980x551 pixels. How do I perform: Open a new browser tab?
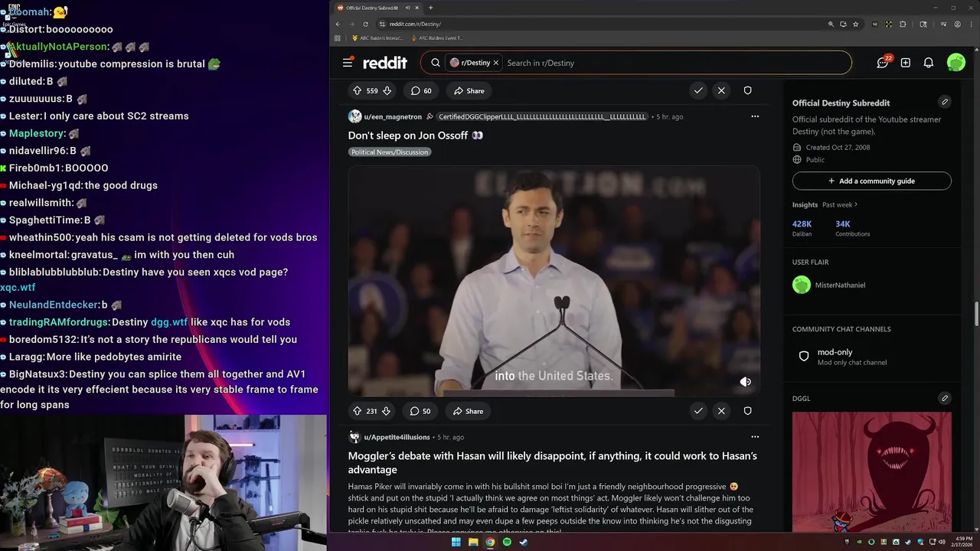430,8
